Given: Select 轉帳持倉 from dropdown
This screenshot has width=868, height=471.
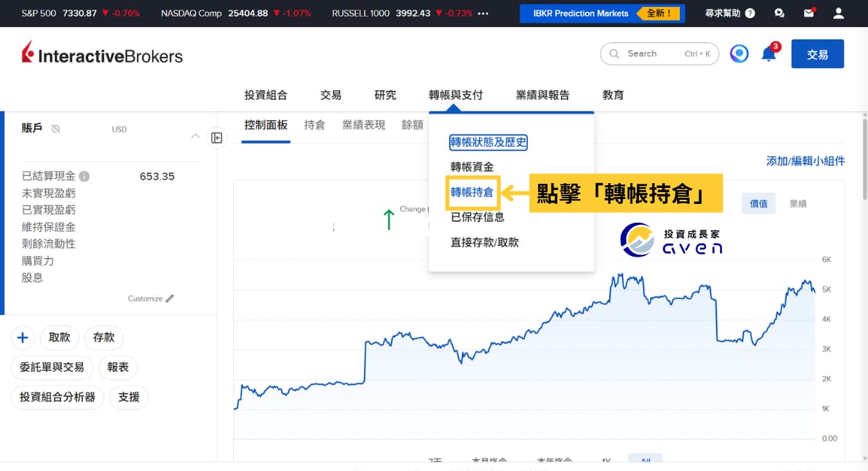Looking at the screenshot, I should (x=472, y=192).
